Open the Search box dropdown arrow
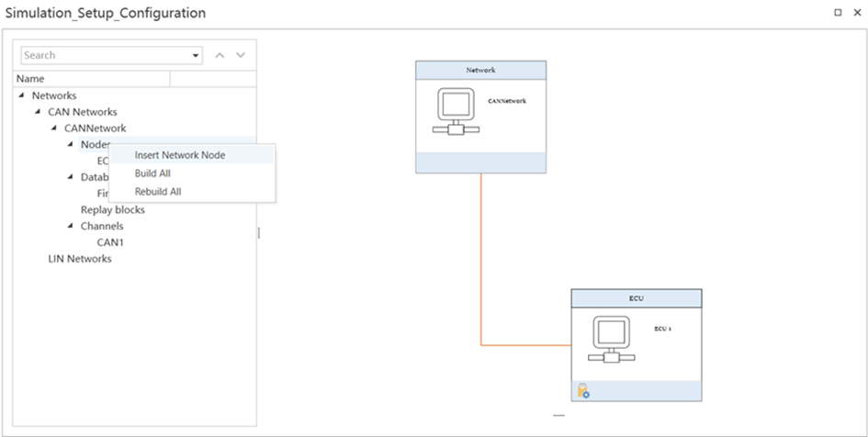Viewport: 868px width, 437px height. coord(196,56)
